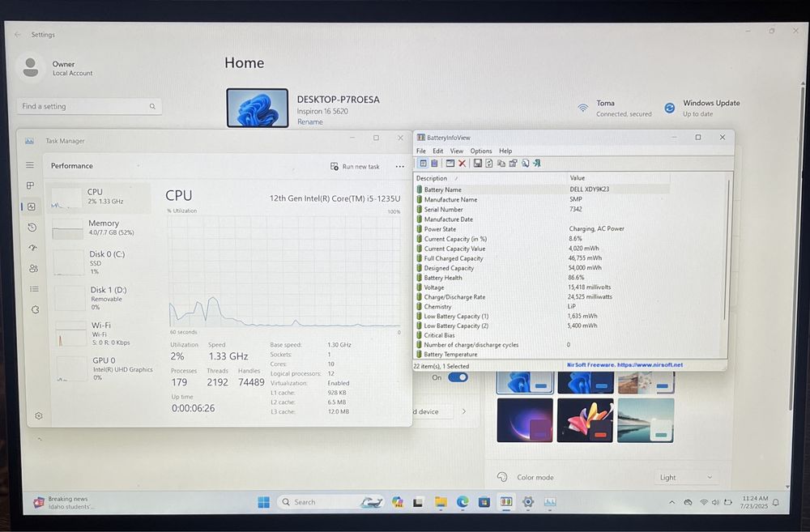Open the Color mode Light dropdown
Screen dimensions: 810x532
pyautogui.click(x=685, y=477)
